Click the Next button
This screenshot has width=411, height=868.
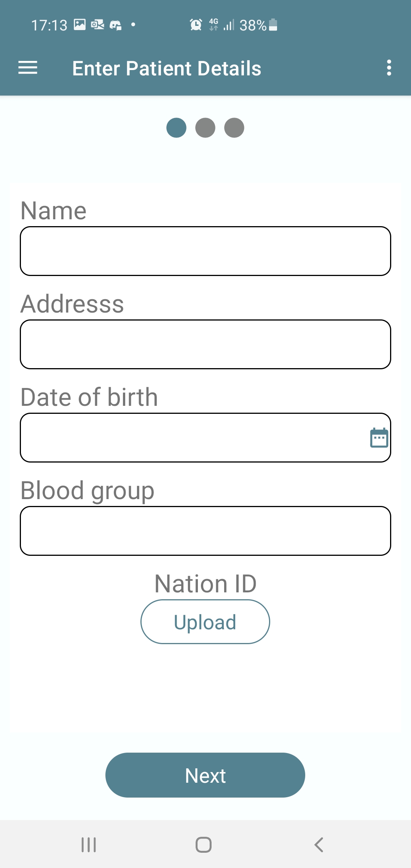(205, 775)
